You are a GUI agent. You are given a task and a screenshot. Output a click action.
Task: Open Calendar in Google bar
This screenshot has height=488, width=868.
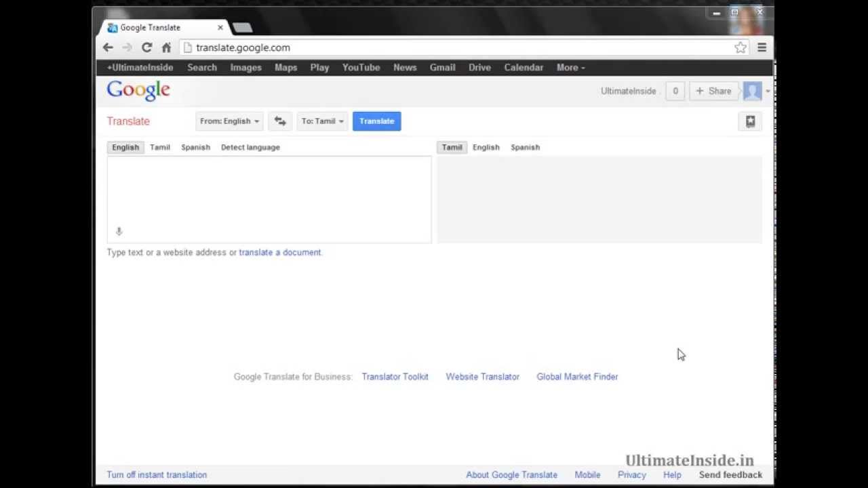[x=524, y=68]
